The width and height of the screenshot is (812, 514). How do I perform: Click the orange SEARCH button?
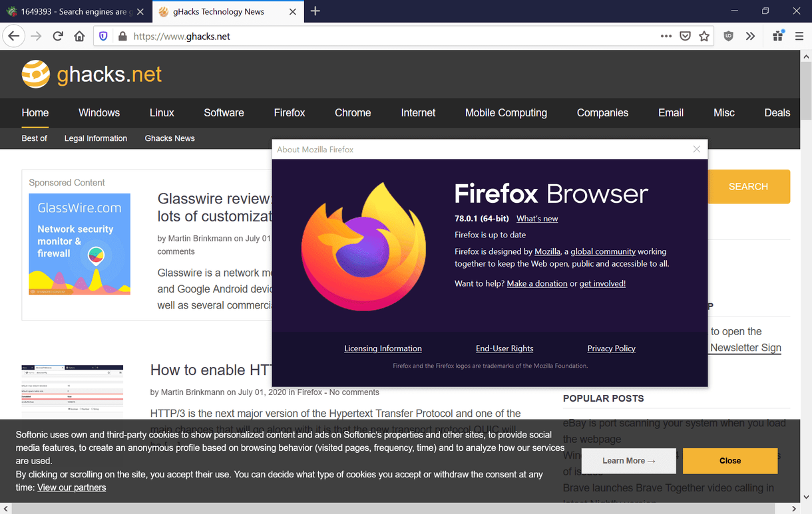(749, 187)
